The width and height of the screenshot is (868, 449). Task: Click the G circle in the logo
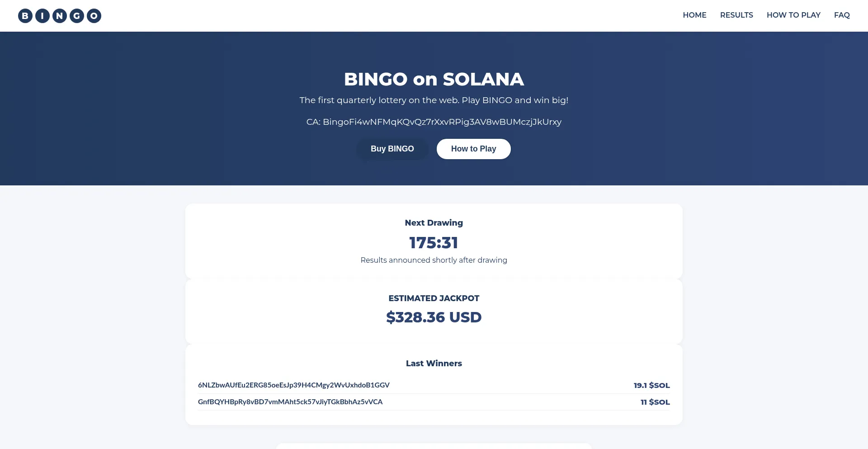click(x=77, y=16)
